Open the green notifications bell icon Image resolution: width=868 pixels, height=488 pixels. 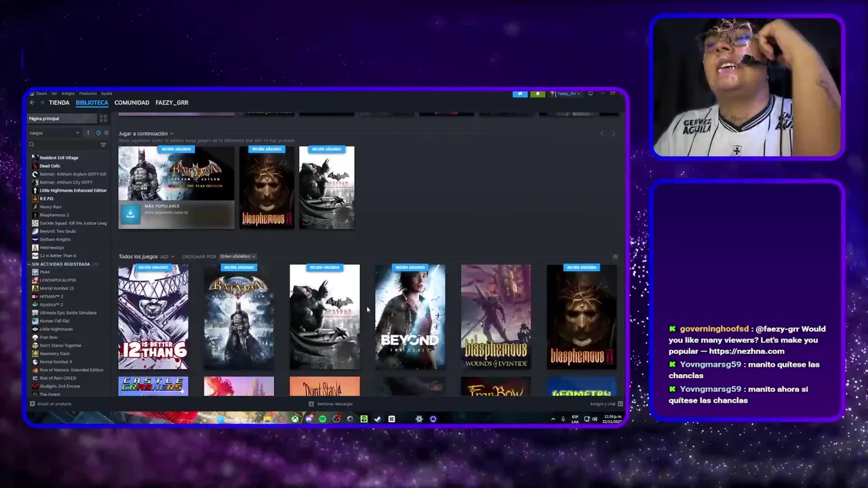coord(538,94)
